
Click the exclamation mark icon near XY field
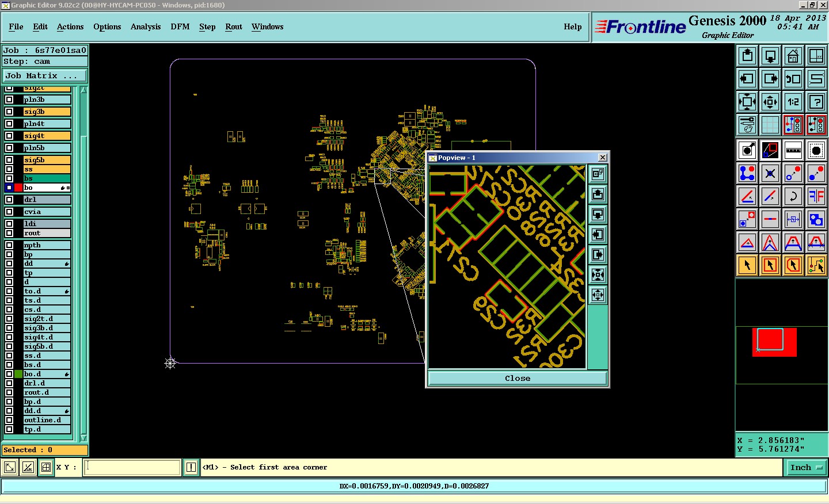coord(191,467)
